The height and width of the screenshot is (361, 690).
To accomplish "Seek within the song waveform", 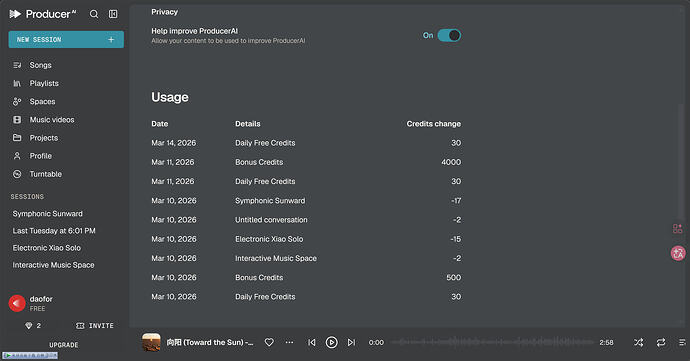I will (x=492, y=342).
